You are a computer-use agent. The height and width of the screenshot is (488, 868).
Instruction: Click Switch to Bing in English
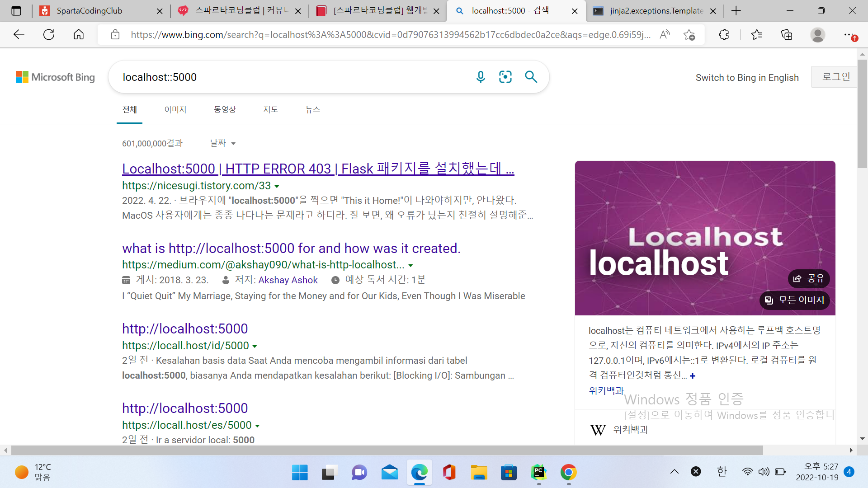click(x=747, y=78)
